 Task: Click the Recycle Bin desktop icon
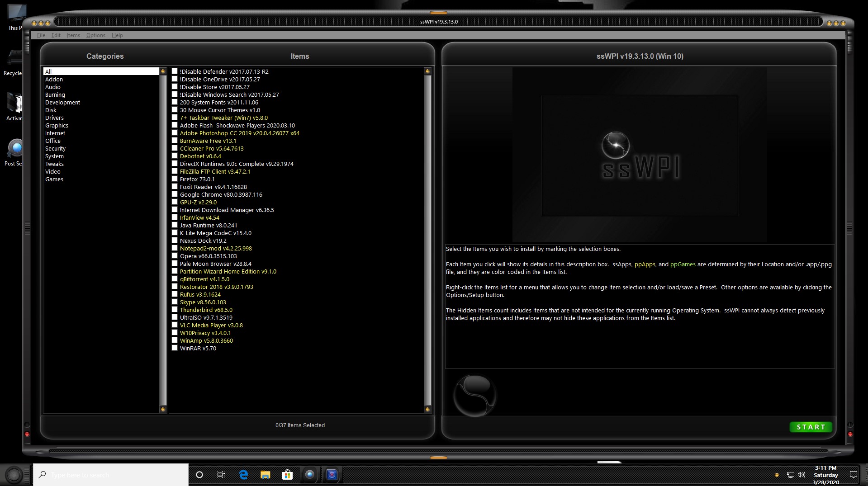(x=14, y=62)
